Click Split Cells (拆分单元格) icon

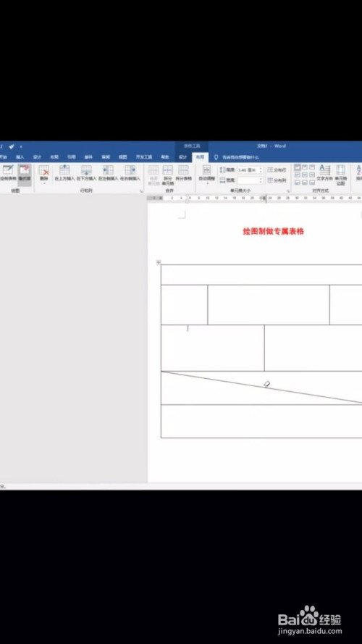(168, 175)
